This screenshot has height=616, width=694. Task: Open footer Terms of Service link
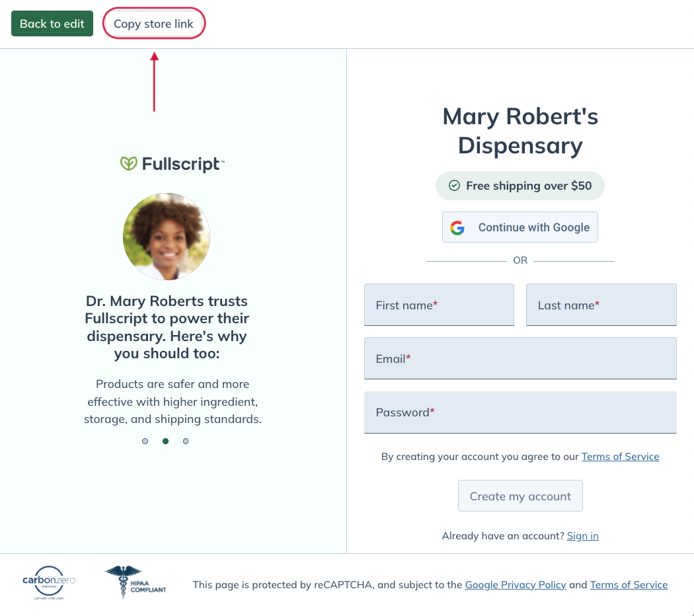point(629,585)
